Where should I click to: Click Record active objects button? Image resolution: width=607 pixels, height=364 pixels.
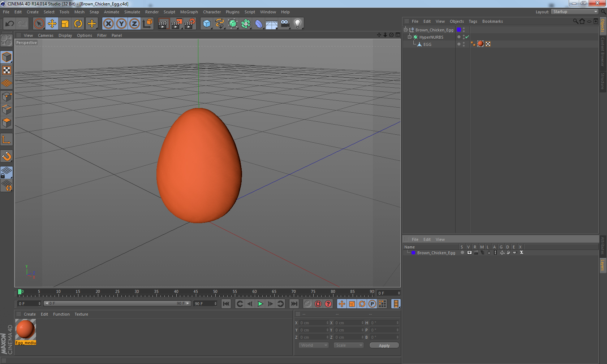[308, 304]
